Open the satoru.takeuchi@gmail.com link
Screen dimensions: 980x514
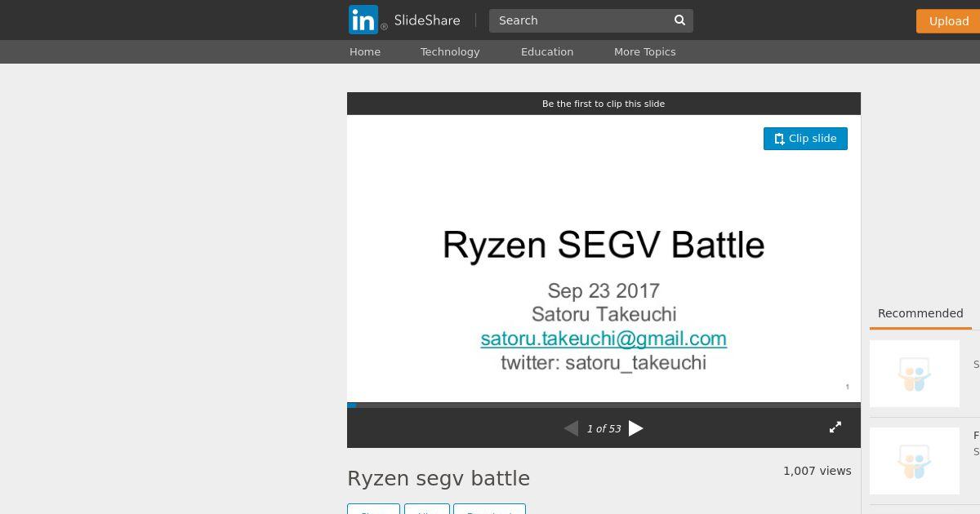pos(604,338)
